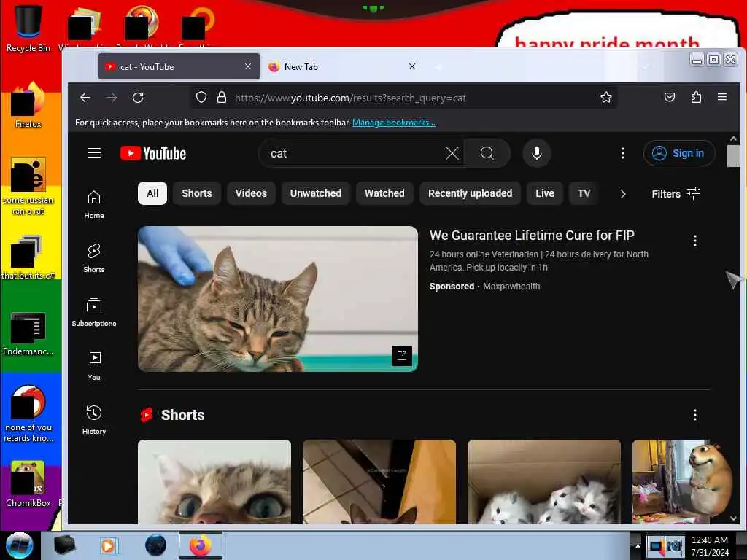747x560 pixels.
Task: Select the TV filter chip
Action: (x=584, y=193)
